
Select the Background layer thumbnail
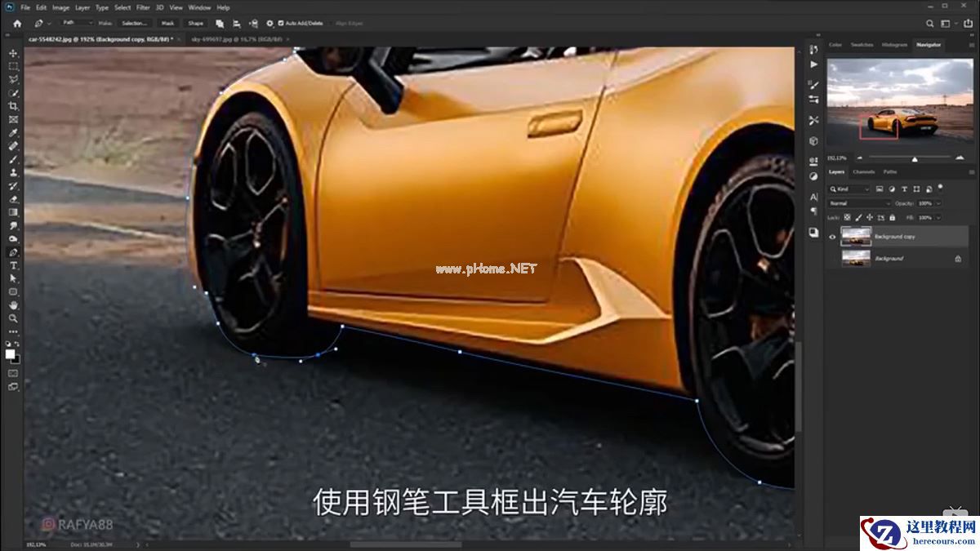[x=857, y=258]
